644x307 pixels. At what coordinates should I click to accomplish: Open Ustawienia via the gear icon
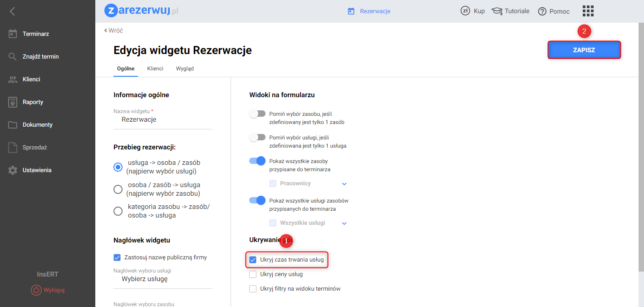click(13, 170)
